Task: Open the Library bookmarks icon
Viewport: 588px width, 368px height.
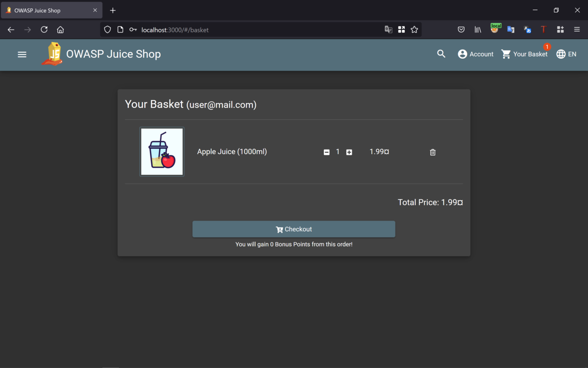Action: point(478,29)
